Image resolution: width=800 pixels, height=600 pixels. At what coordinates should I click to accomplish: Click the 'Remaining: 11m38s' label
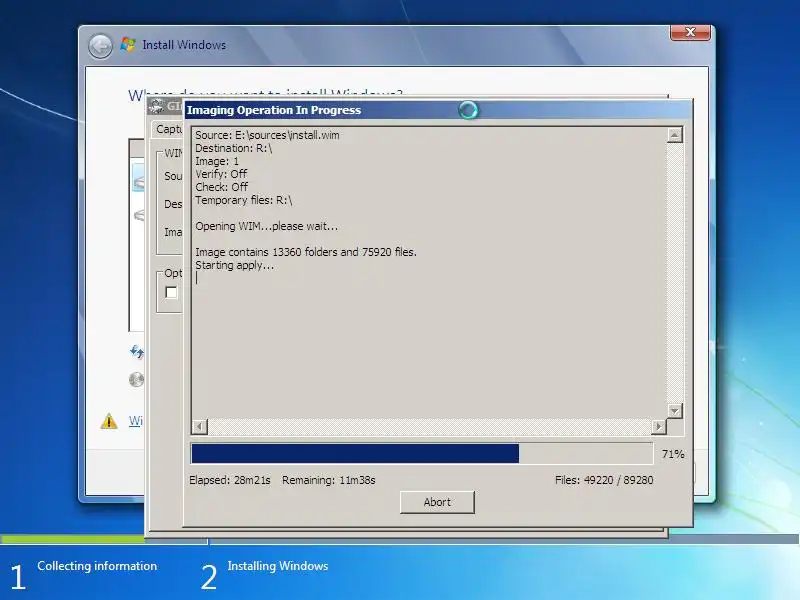[329, 480]
